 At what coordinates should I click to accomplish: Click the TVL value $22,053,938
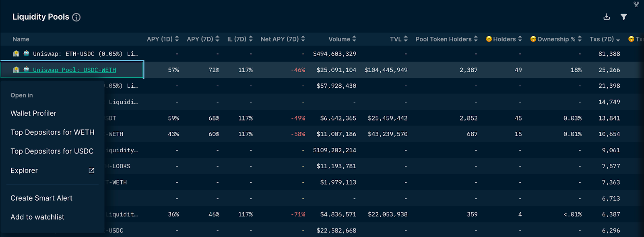click(388, 214)
